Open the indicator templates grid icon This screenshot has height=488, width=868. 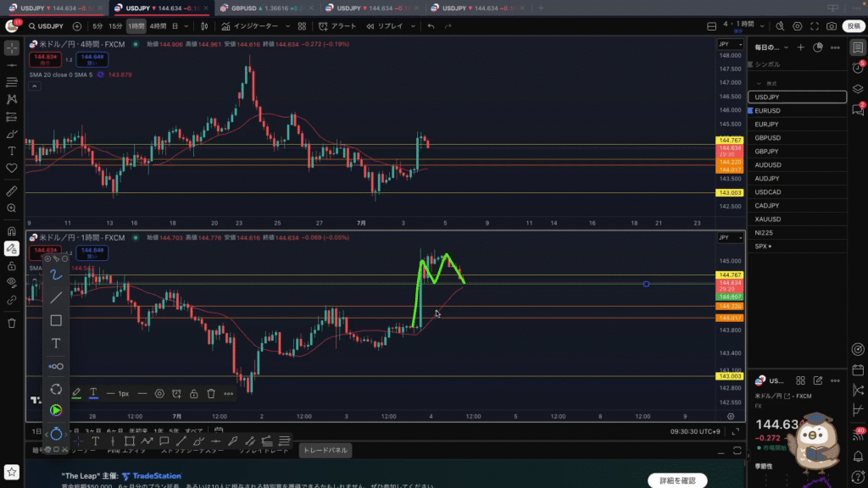pyautogui.click(x=302, y=26)
